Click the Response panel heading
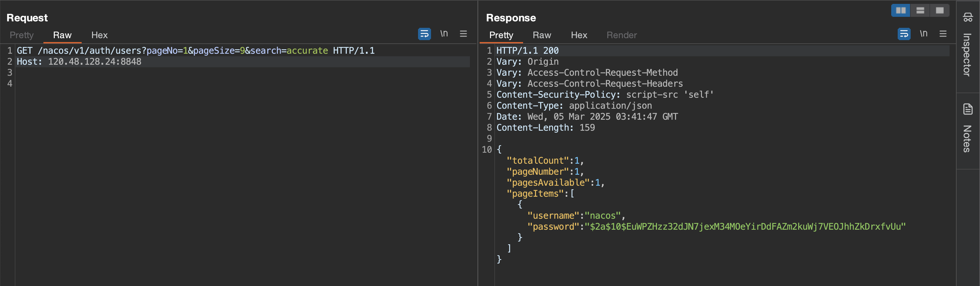The width and height of the screenshot is (980, 286). tap(511, 18)
